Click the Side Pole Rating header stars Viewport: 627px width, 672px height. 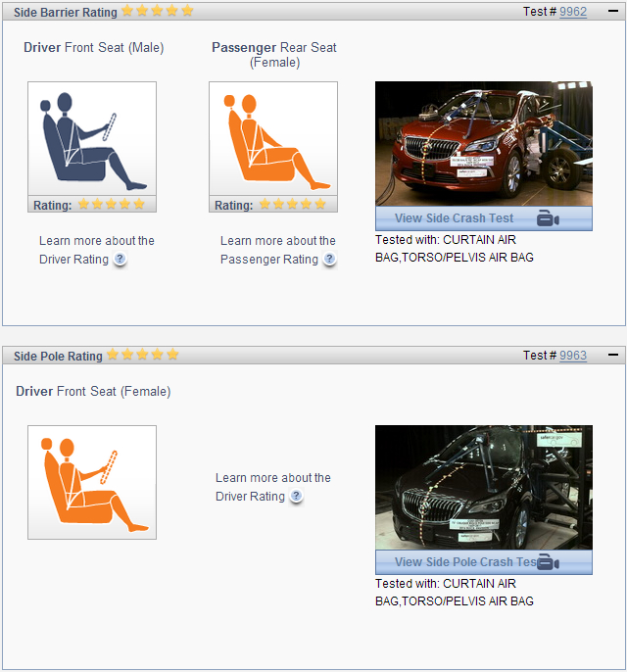pos(142,355)
